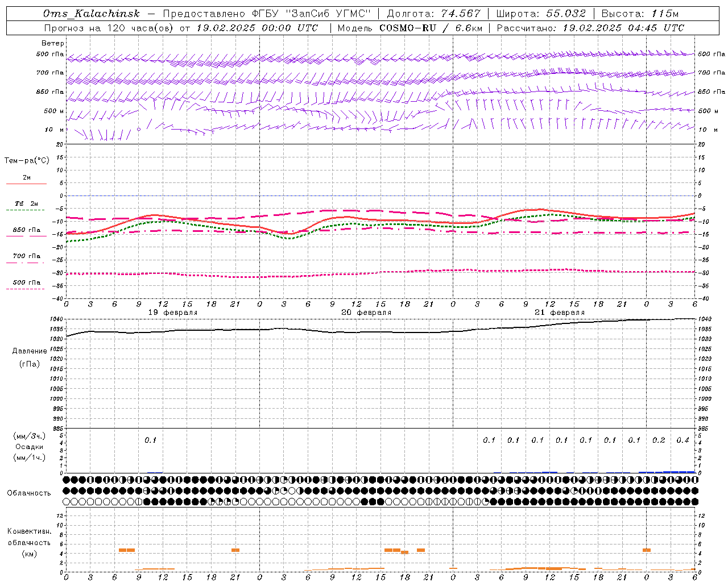This screenshot has width=728, height=582.
Task: Select the "Широта: 55.032" latitude value
Action: click(541, 14)
